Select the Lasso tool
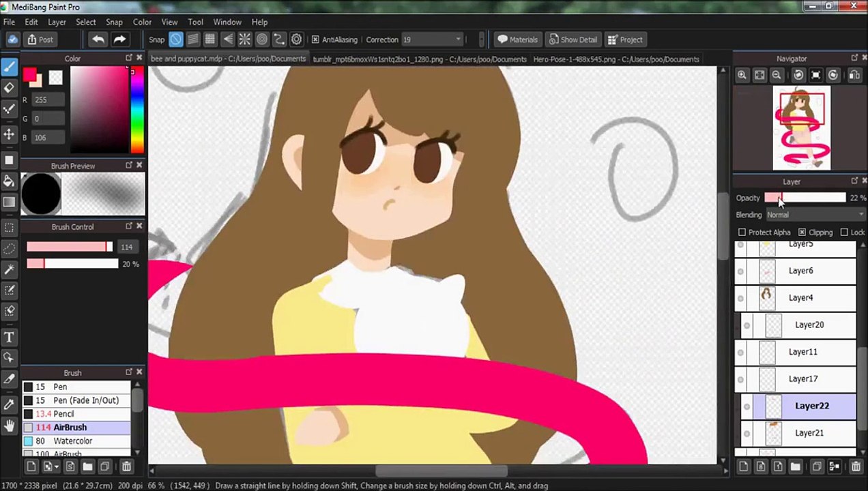The width and height of the screenshot is (868, 491). click(x=9, y=248)
